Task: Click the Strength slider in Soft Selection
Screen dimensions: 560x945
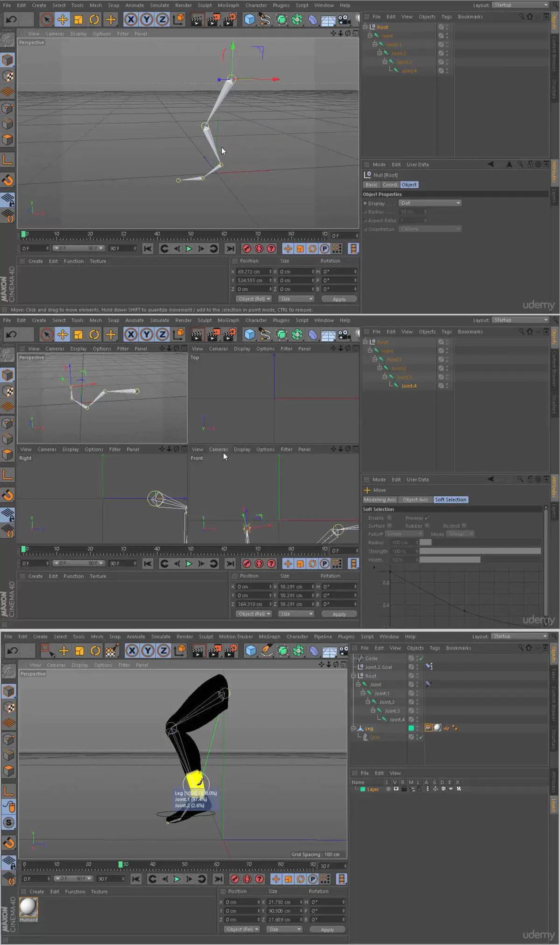Action: point(480,551)
